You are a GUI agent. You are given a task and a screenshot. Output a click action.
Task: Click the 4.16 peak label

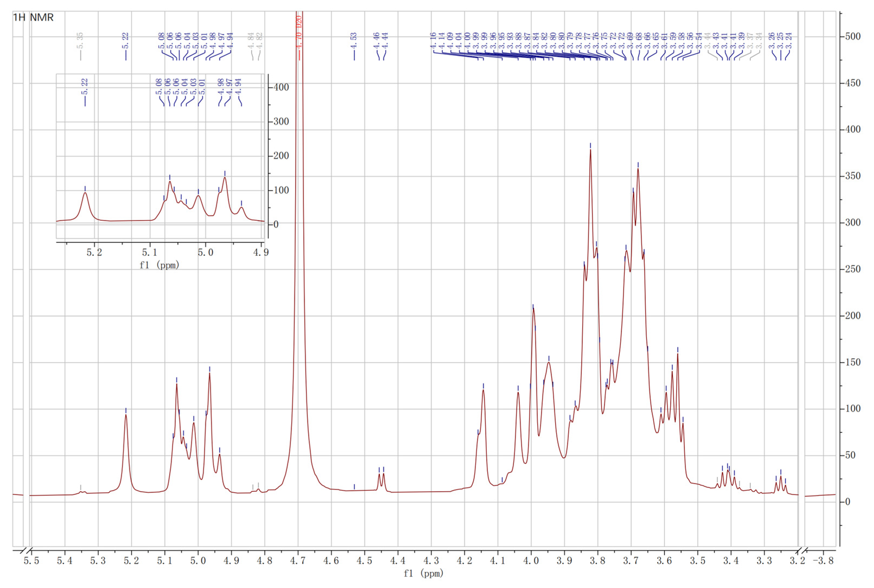pos(433,40)
